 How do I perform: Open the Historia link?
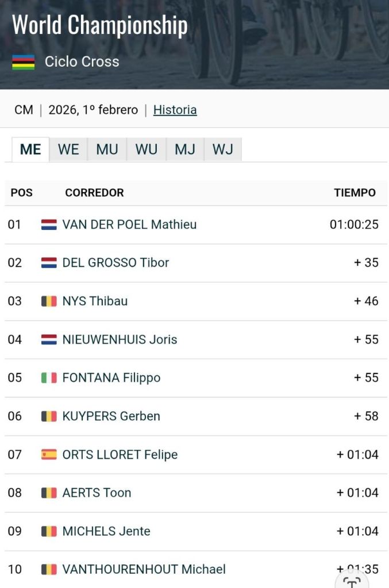175,110
